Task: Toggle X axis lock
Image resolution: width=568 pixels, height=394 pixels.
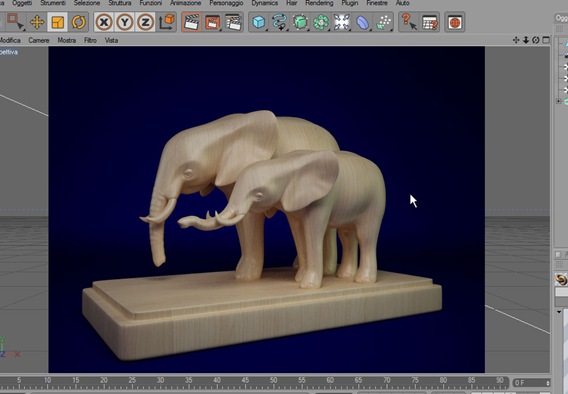Action: [104, 22]
